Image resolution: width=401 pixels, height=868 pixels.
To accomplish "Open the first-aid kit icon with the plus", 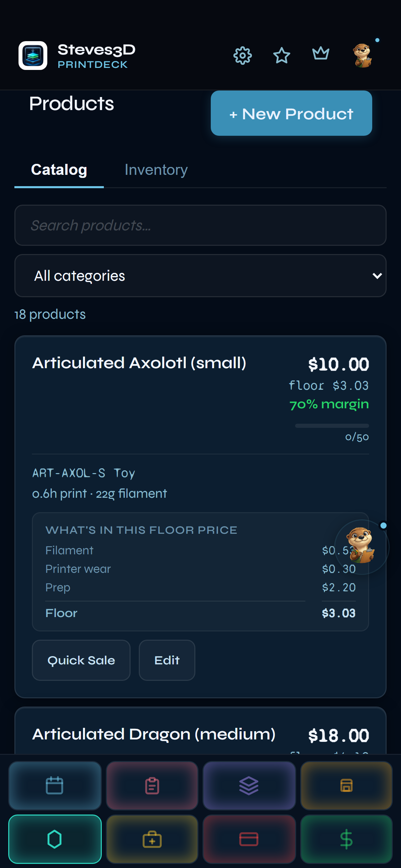I will 152,839.
